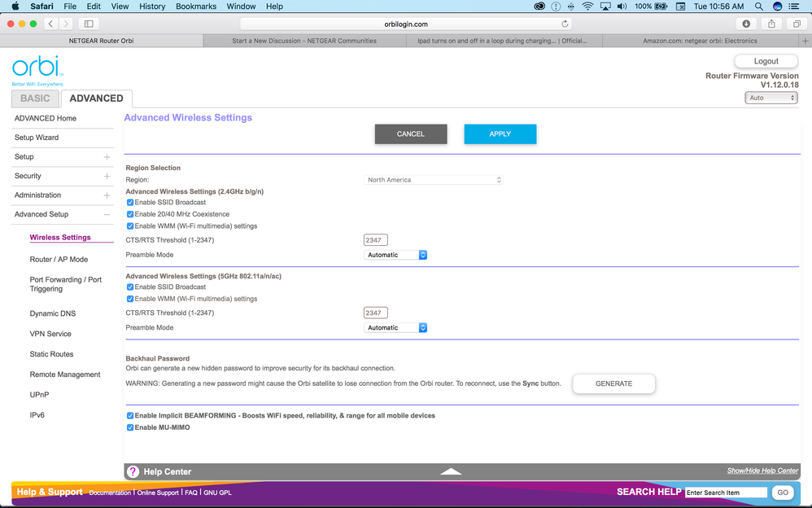Open the Bookmarks menu

tap(196, 7)
